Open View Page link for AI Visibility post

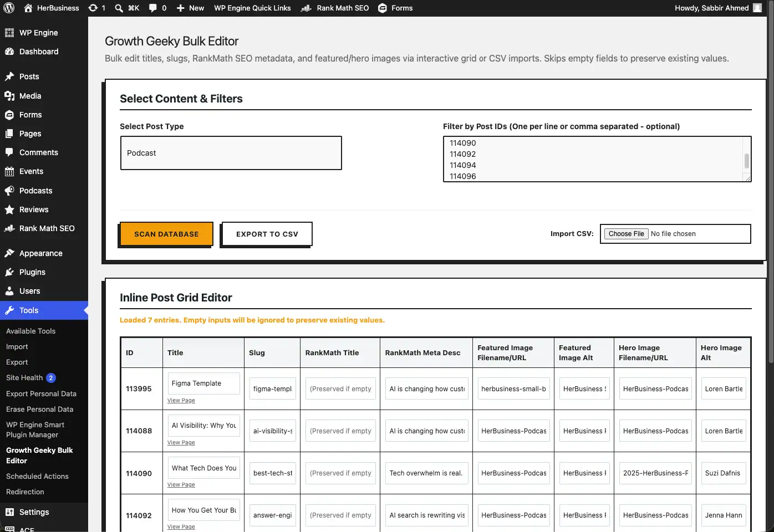[181, 442]
